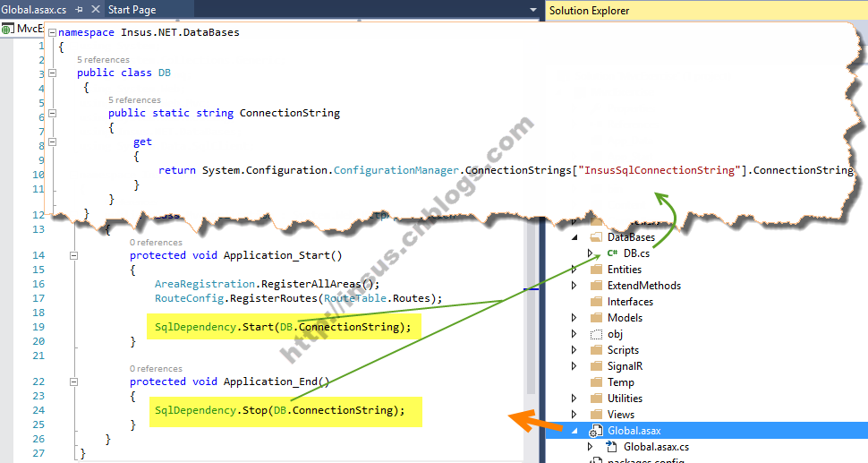The image size is (868, 463).
Task: Click the Global.asax file icon
Action: pos(595,431)
